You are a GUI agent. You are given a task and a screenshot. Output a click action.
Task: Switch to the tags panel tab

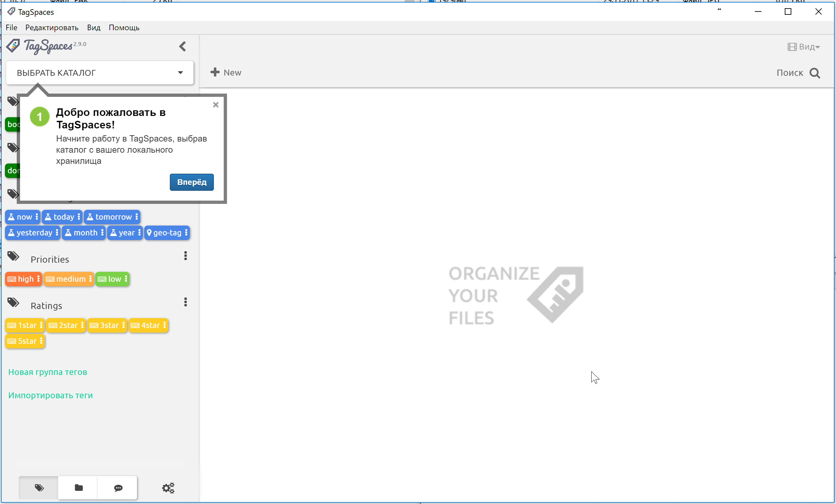(39, 488)
